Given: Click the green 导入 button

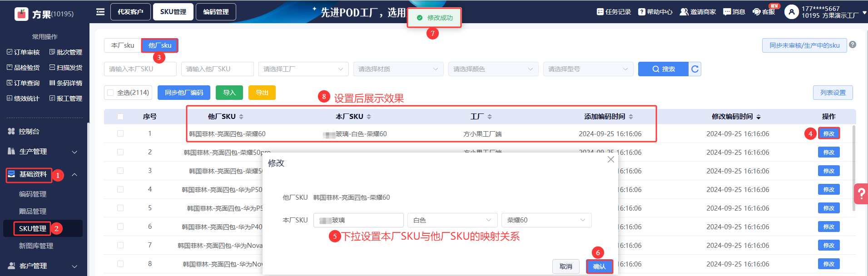Looking at the screenshot, I should pyautogui.click(x=229, y=93).
